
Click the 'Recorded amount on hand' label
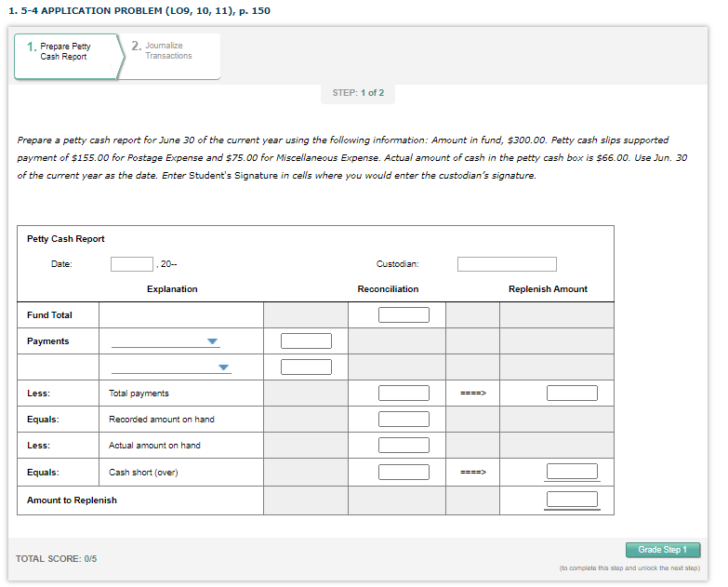pyautogui.click(x=162, y=420)
